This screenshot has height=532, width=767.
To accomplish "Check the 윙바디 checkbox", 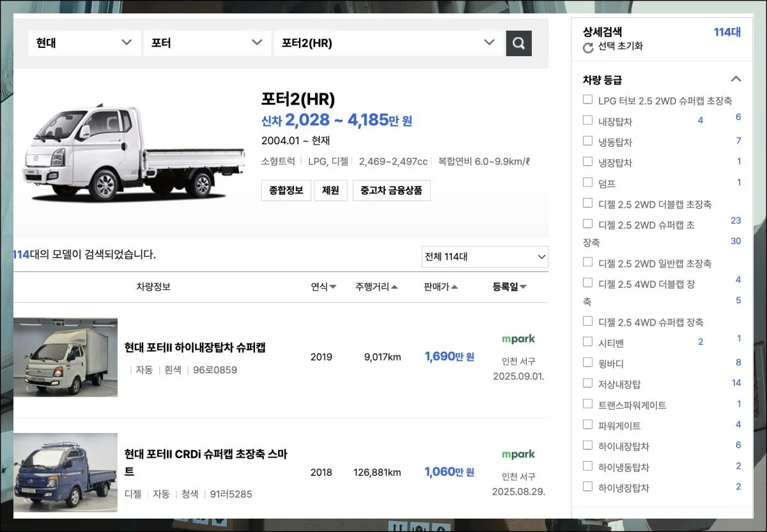I will [587, 362].
